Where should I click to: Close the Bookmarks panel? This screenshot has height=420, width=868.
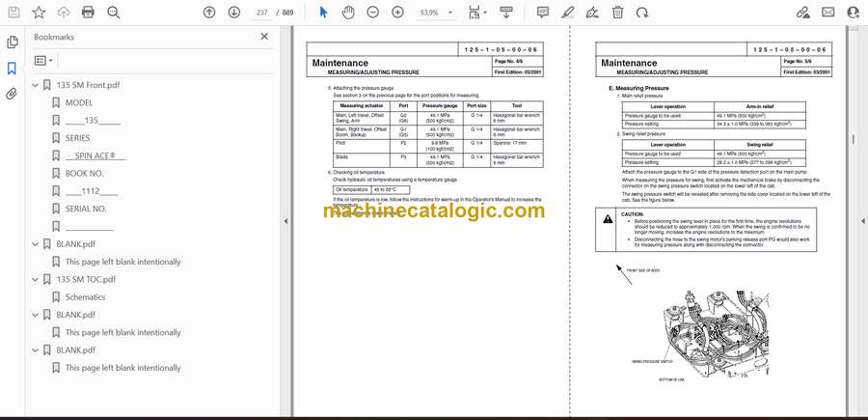[264, 37]
